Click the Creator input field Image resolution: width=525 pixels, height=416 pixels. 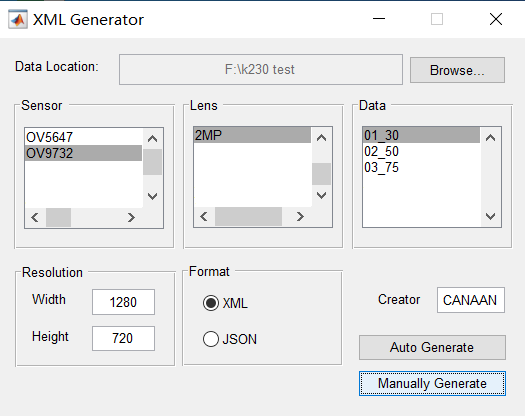[470, 300]
